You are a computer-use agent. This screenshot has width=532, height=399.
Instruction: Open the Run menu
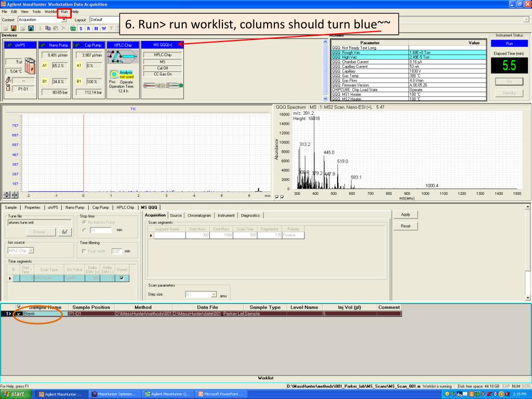(x=64, y=11)
